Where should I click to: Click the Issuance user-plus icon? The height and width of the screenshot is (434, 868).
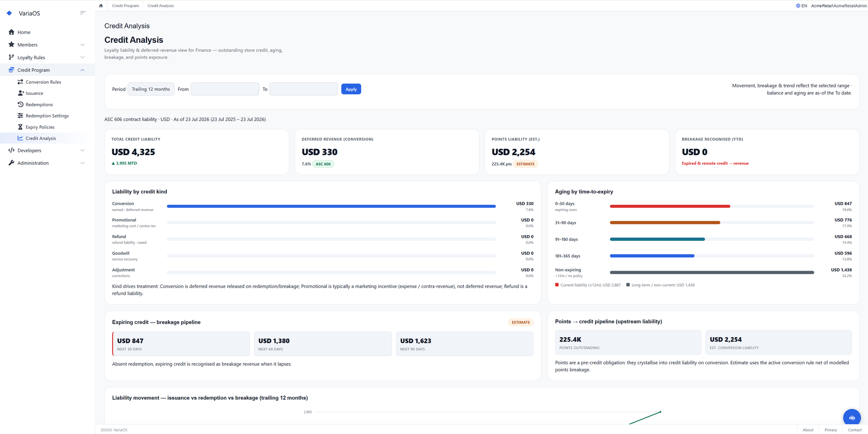(x=20, y=93)
